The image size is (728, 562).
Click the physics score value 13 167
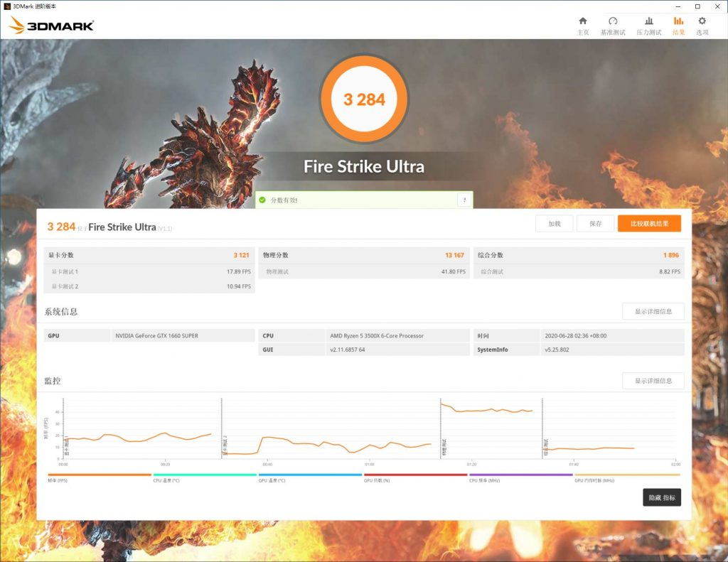point(454,255)
